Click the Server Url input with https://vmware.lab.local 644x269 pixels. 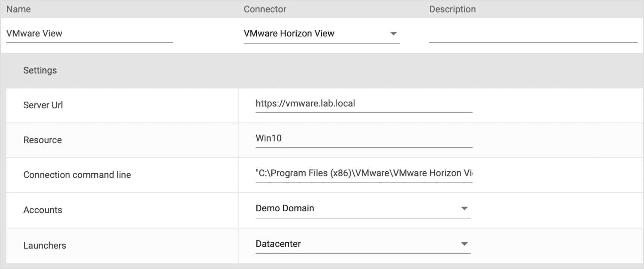363,103
